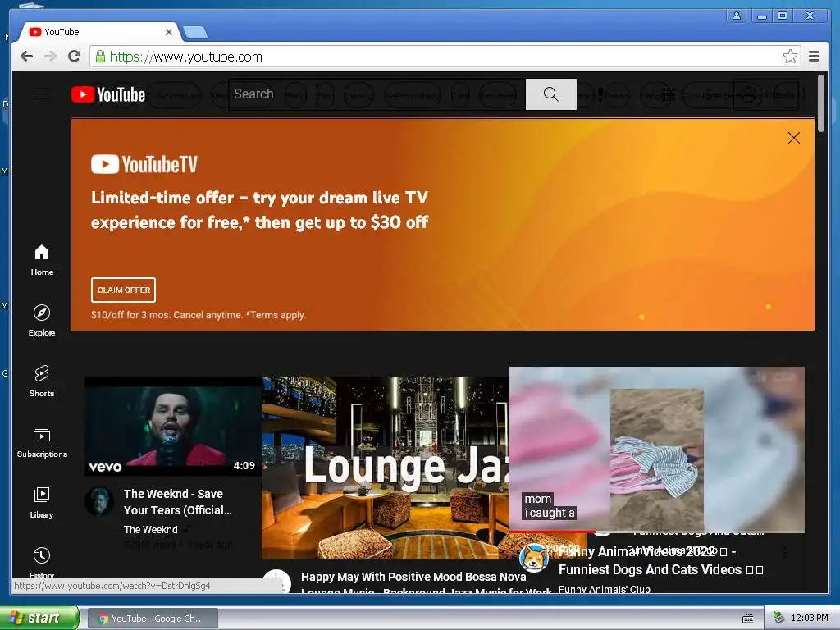Click the Shiba dog channel avatar
The height and width of the screenshot is (630, 840).
coord(534,558)
